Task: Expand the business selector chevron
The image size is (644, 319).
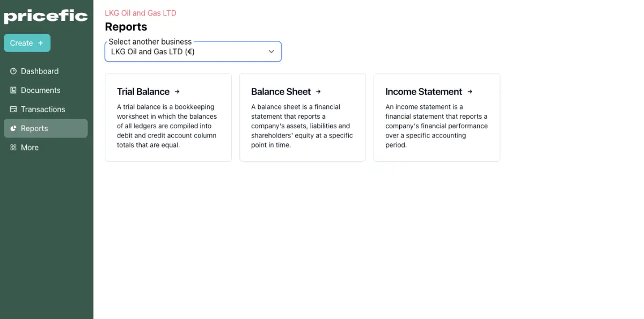Action: [x=272, y=52]
